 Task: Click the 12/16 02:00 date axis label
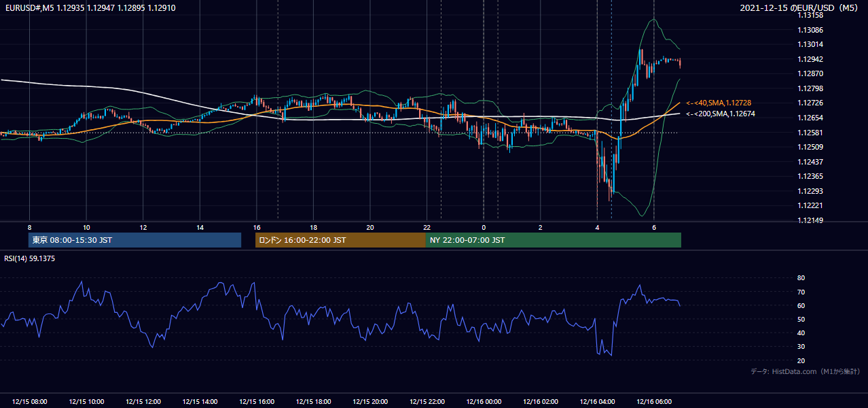click(540, 402)
